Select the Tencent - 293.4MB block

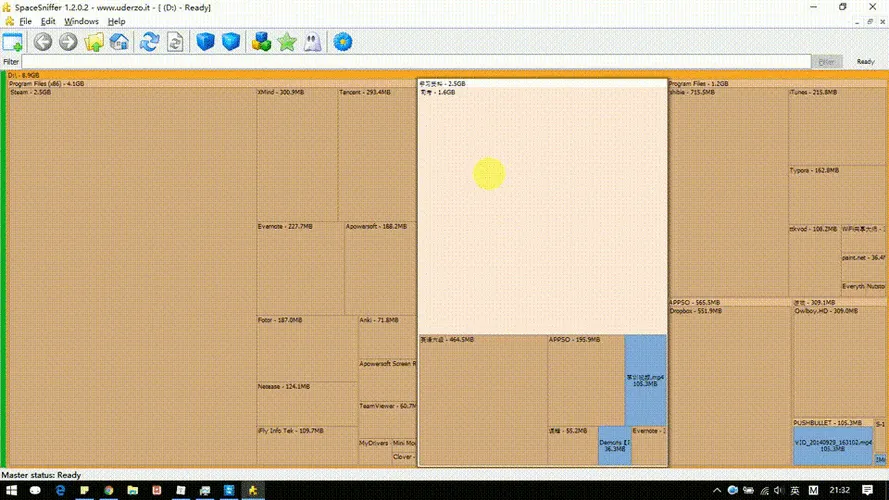coord(377,154)
